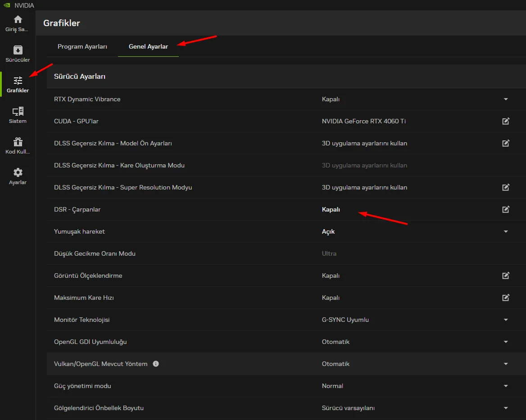Open the Ayarlar gear icon
526x420 pixels.
[18, 172]
